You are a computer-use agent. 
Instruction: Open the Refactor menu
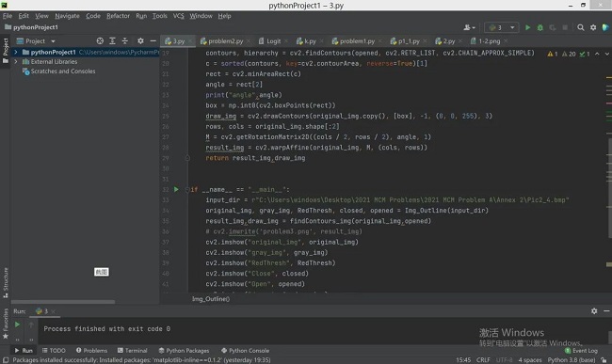118,16
